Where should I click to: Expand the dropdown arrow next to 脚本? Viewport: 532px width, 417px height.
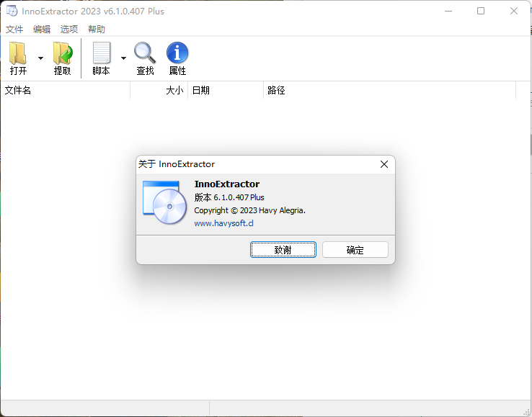click(x=123, y=58)
